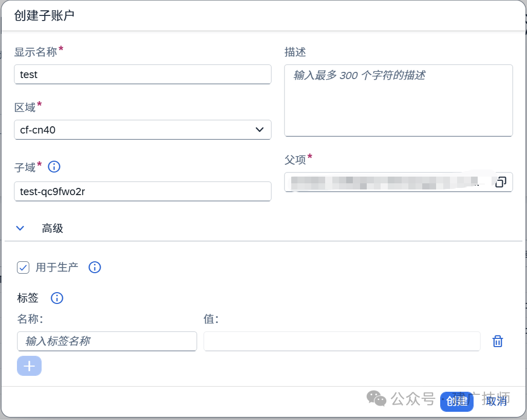Click the 输入标签名称 tag name field
Viewport: 527px width, 420px height.
click(x=107, y=341)
